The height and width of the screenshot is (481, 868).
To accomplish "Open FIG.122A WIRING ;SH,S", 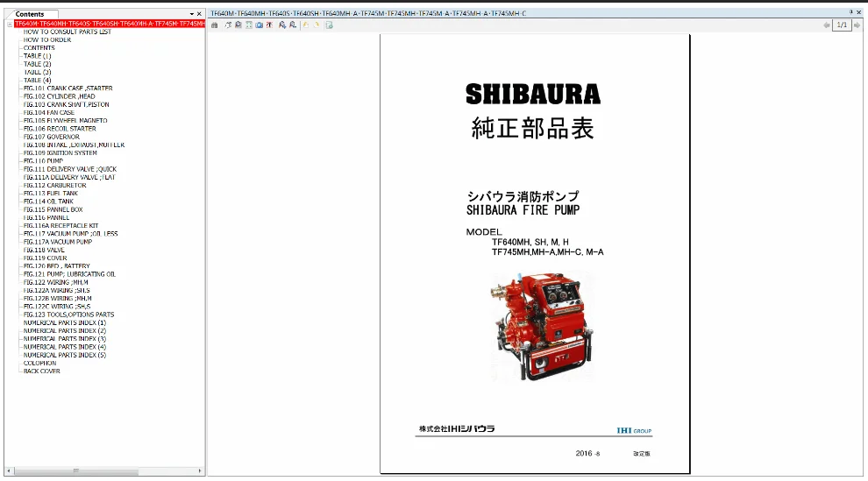I will (56, 290).
